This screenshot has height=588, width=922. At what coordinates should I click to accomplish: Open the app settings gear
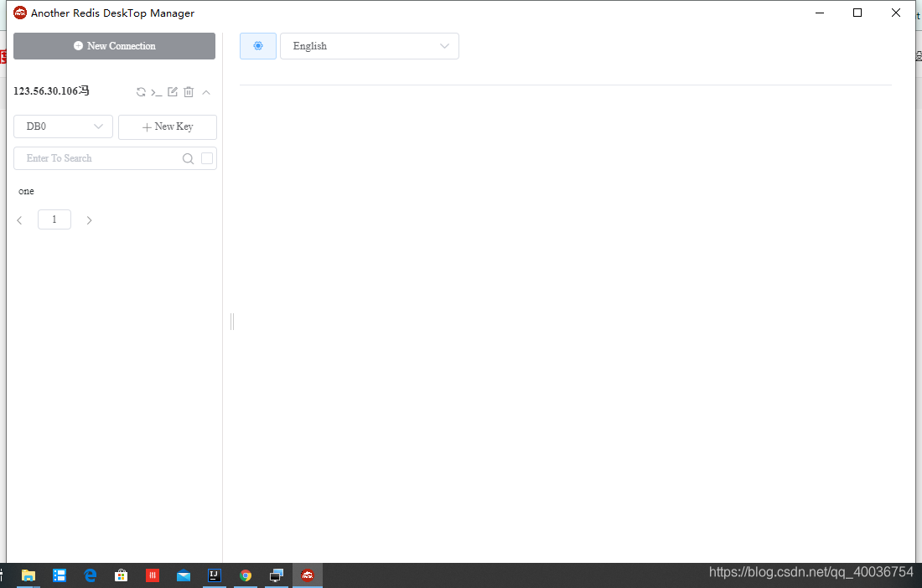(257, 46)
